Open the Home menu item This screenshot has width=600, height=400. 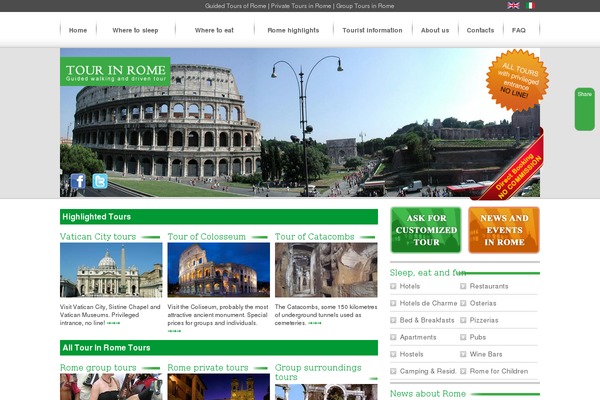point(78,30)
